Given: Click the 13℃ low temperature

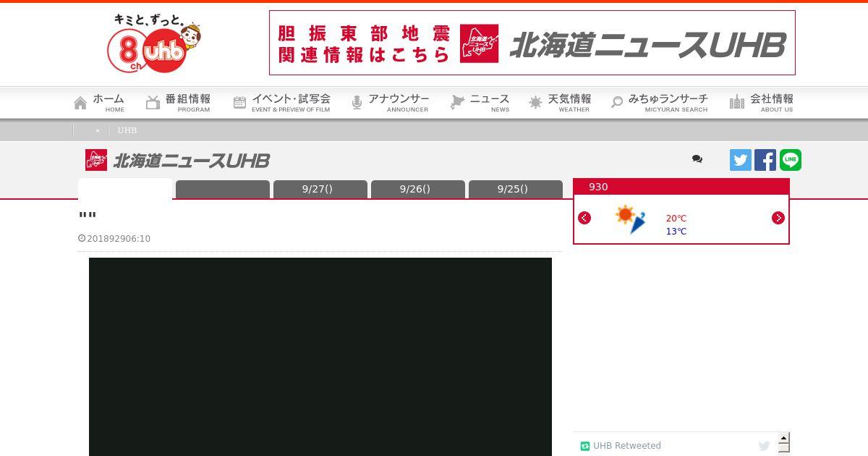Looking at the screenshot, I should coord(676,232).
